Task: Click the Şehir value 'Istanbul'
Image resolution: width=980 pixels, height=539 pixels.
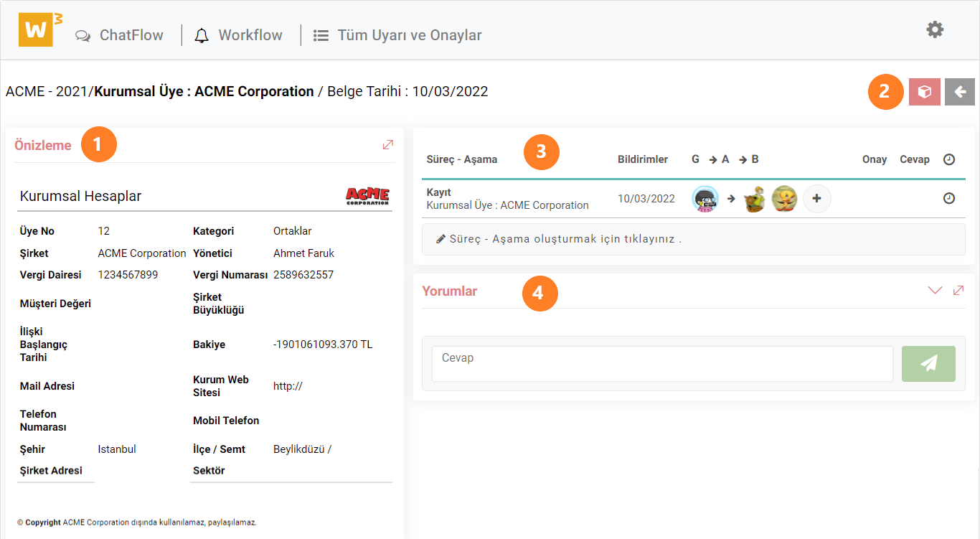Action: pos(117,449)
